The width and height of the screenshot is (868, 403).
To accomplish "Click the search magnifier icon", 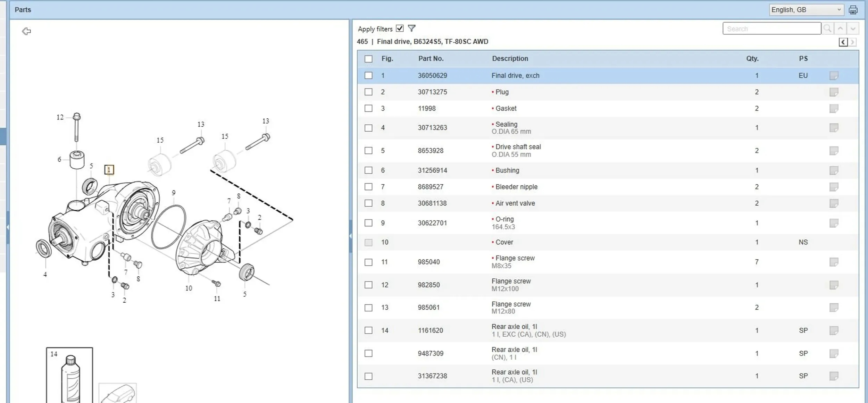I will coord(827,28).
